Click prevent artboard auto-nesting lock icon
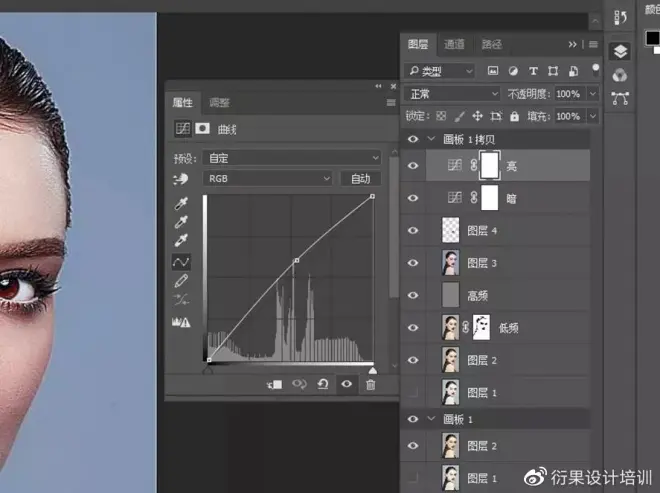660x493 pixels. [496, 116]
